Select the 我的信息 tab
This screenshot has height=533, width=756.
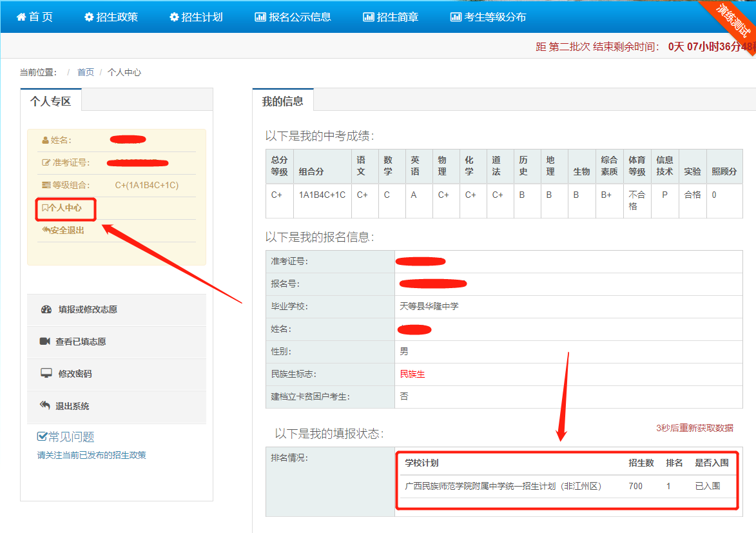[x=282, y=101]
